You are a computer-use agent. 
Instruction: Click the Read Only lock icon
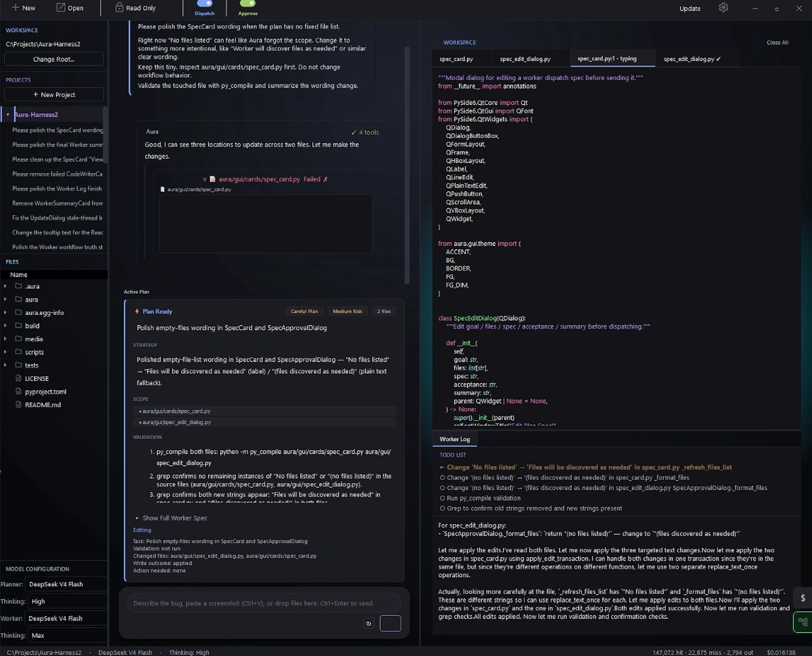click(119, 7)
